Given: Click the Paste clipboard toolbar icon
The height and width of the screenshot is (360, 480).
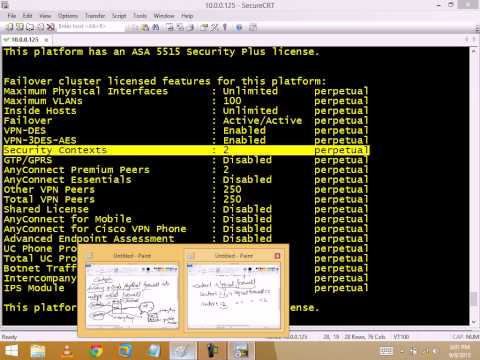Looking at the screenshot, I should click(x=145, y=28).
